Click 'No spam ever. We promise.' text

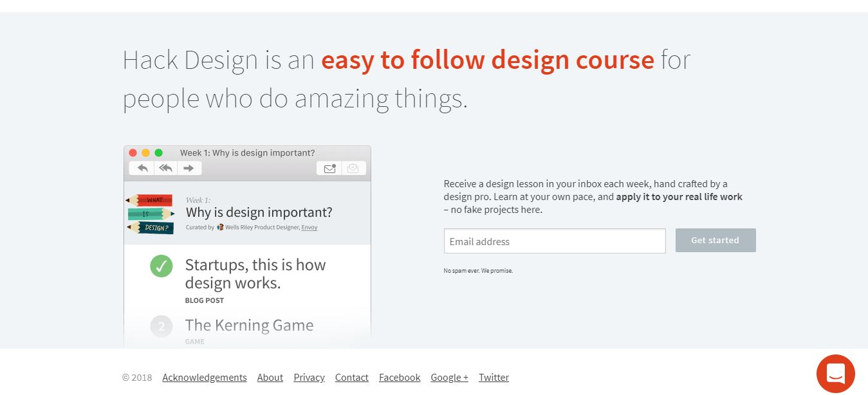coord(478,271)
